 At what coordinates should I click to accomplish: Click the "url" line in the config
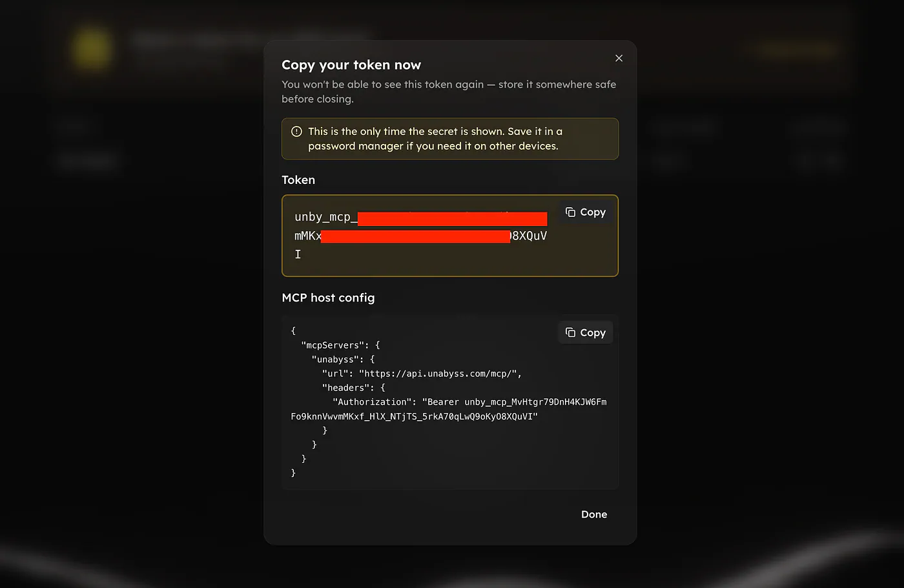tap(422, 374)
